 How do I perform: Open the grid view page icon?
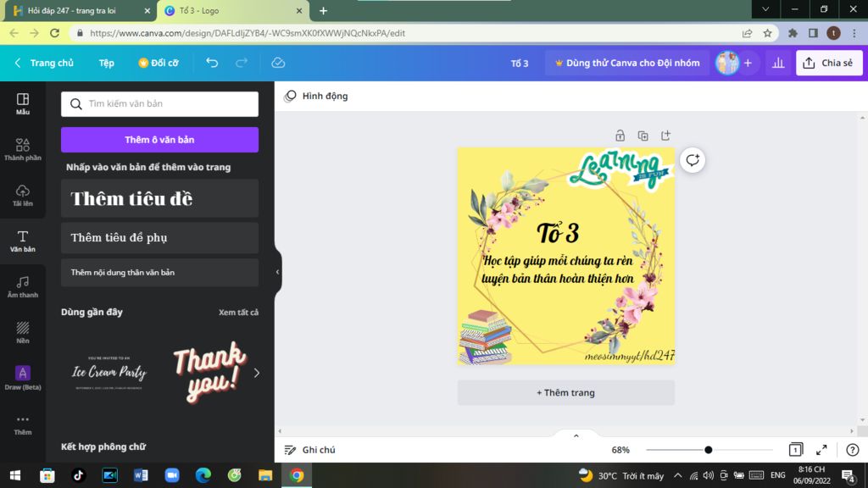coord(795,450)
